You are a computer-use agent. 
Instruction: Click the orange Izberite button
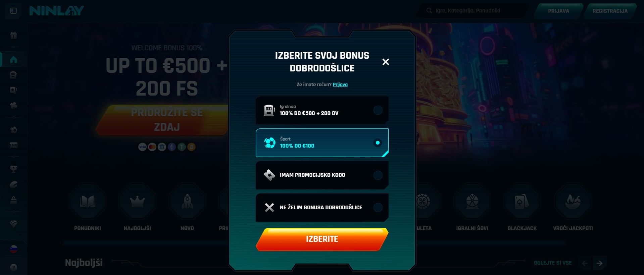coord(322,239)
